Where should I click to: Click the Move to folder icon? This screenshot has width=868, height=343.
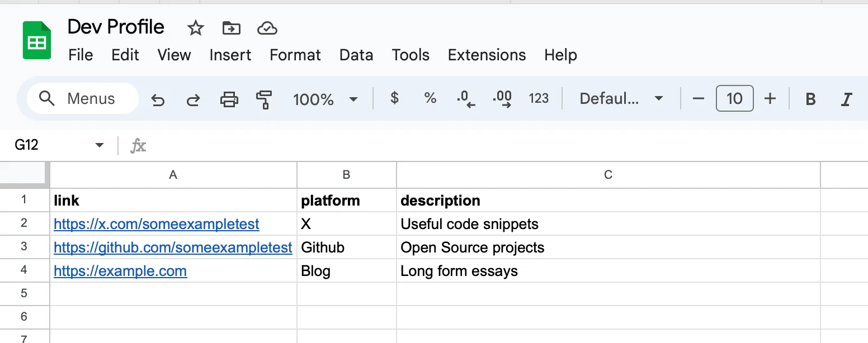click(x=231, y=28)
